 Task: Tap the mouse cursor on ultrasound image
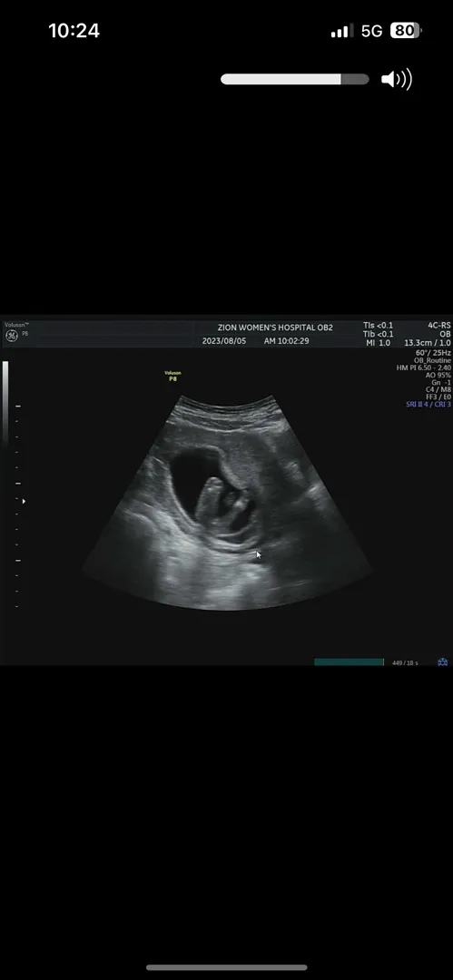(x=259, y=554)
